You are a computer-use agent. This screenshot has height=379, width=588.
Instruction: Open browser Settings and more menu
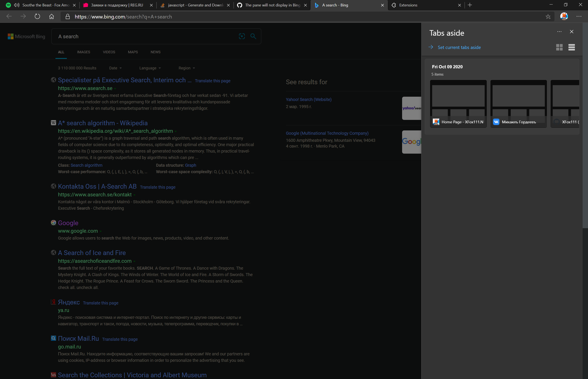tap(579, 17)
